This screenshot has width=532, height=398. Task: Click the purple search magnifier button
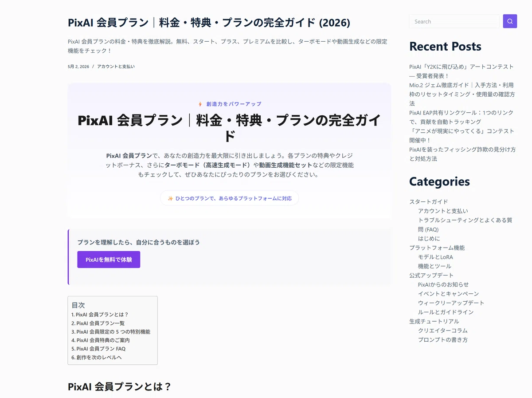(x=510, y=21)
